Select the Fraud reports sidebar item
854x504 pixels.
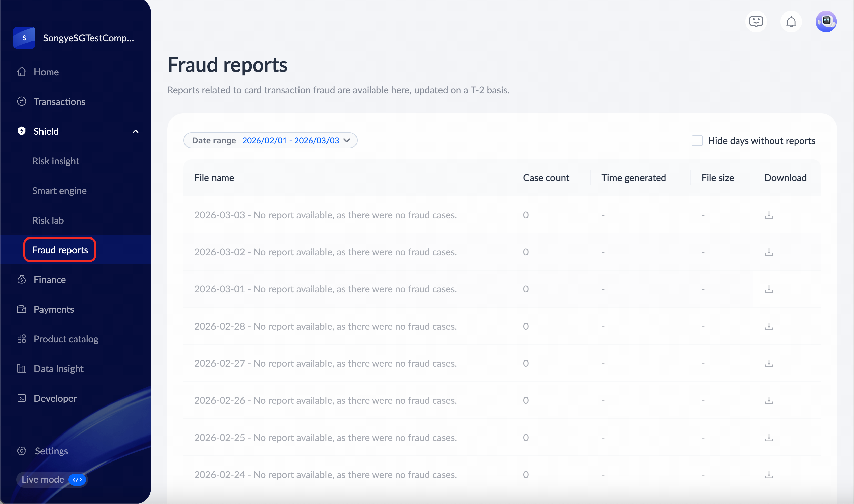(60, 250)
